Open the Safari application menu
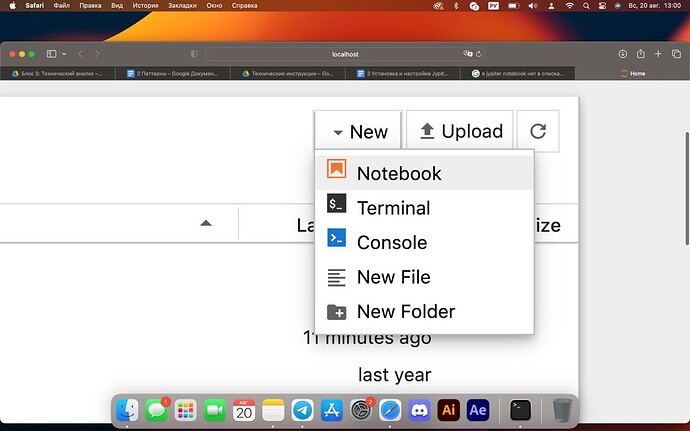 click(x=34, y=6)
